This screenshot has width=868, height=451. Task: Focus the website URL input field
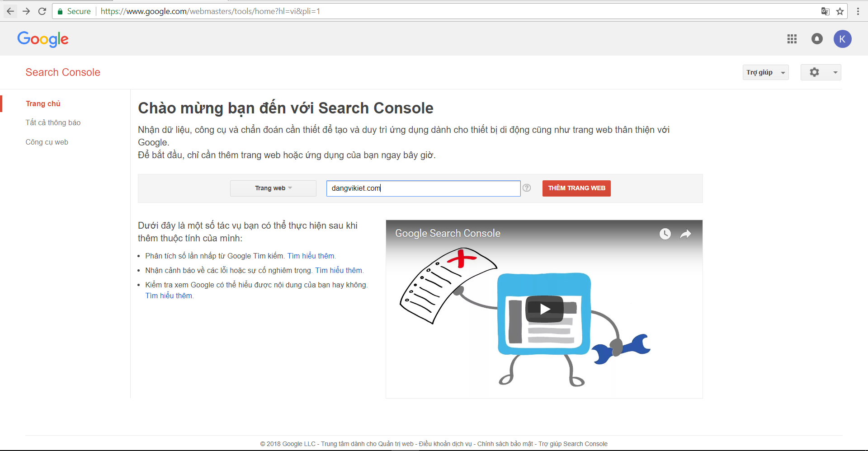tap(423, 188)
